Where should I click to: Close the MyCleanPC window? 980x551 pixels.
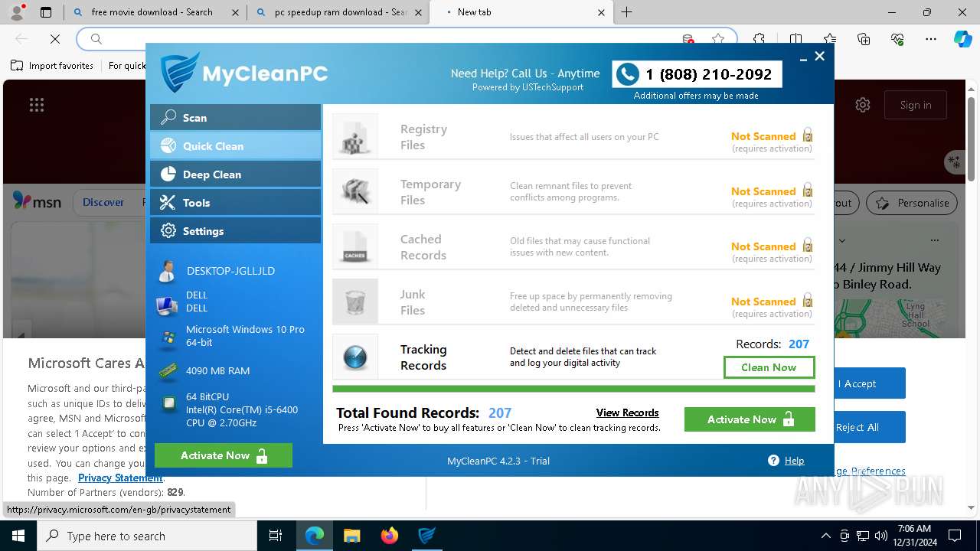(x=819, y=56)
